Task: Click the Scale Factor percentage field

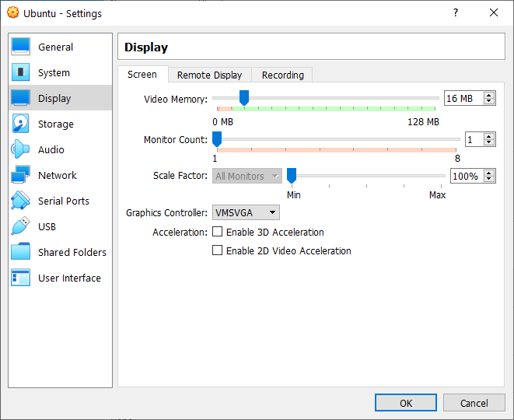Action: click(x=465, y=176)
